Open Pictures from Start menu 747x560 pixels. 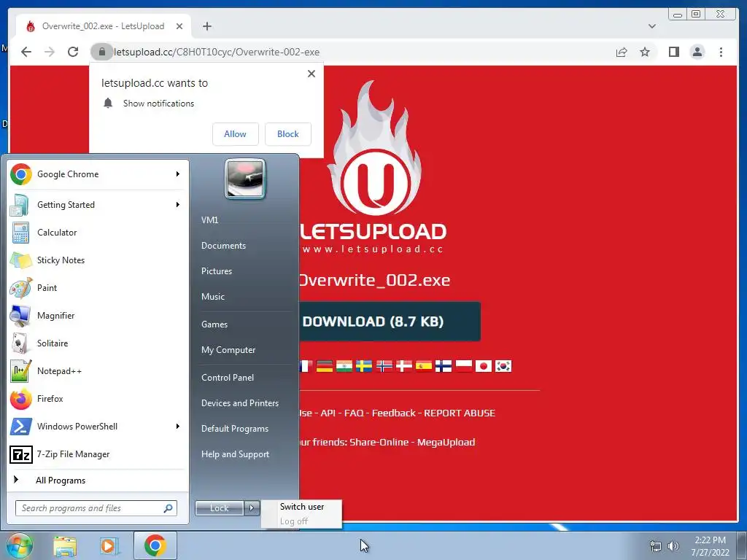217,271
